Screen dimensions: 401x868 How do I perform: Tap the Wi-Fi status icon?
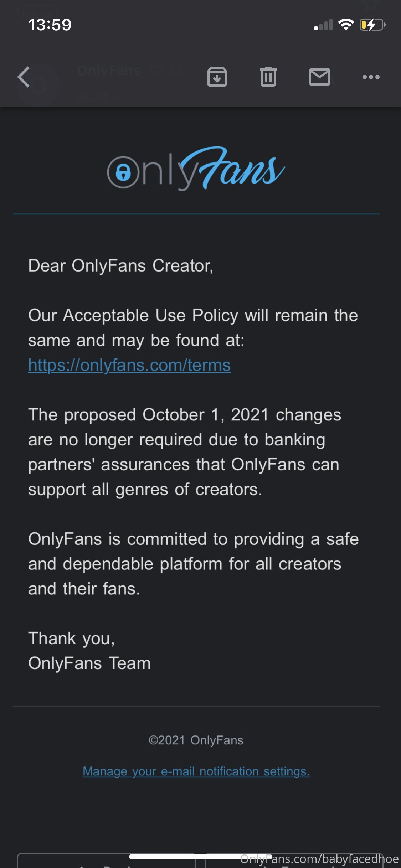[346, 25]
